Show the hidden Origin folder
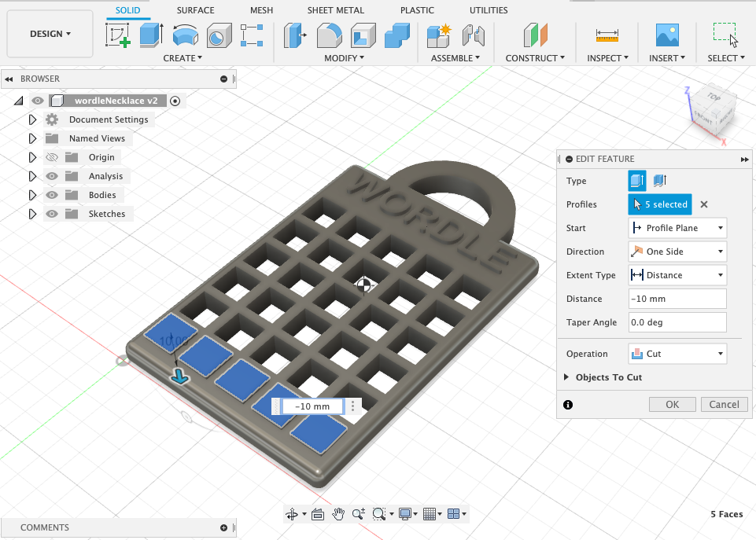 pos(52,157)
